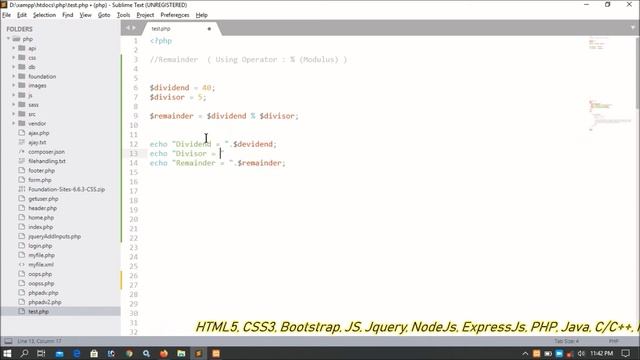Open form.php from the sidebar

tap(40, 180)
